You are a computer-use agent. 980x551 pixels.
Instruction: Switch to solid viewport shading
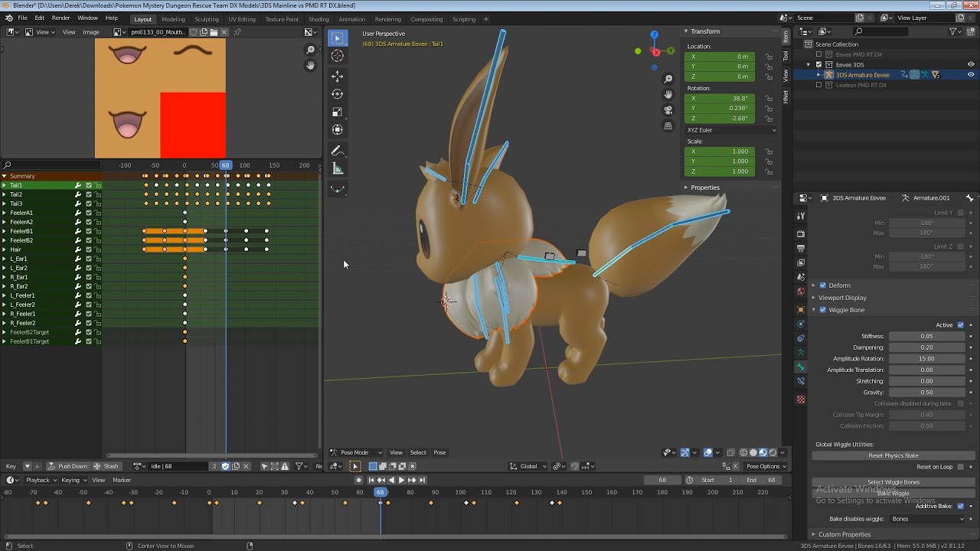[x=753, y=452]
